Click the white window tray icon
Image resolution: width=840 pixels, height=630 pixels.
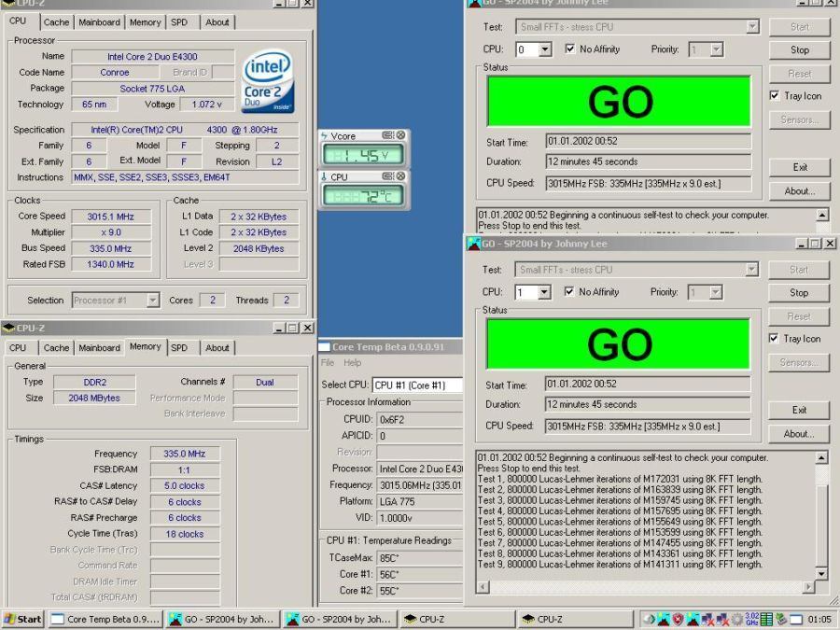796,620
